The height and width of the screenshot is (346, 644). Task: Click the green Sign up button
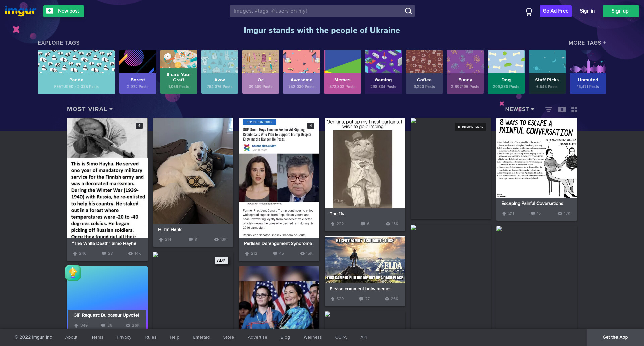pyautogui.click(x=621, y=11)
